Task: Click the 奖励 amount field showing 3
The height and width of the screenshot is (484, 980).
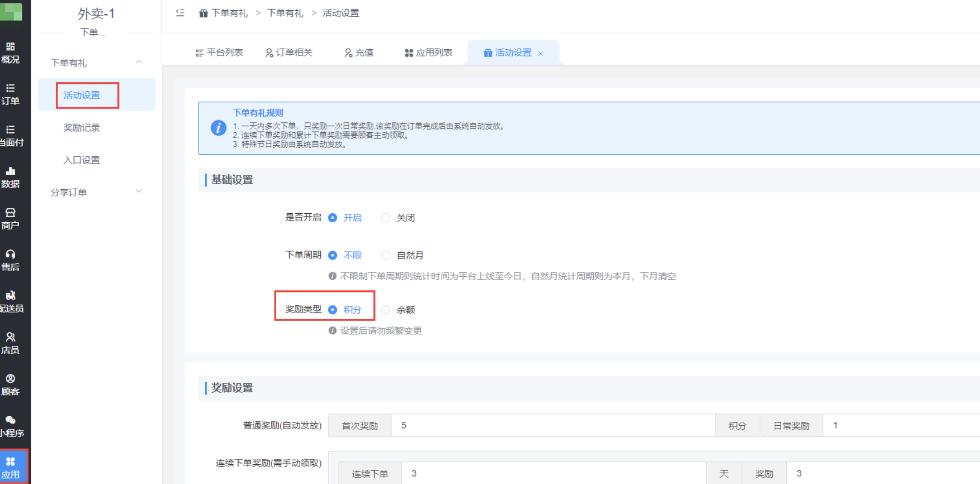Action: pos(883,473)
